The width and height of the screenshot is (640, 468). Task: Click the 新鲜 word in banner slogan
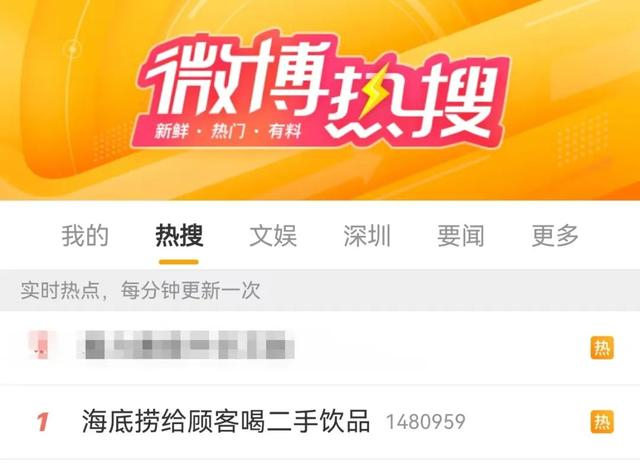point(171,131)
